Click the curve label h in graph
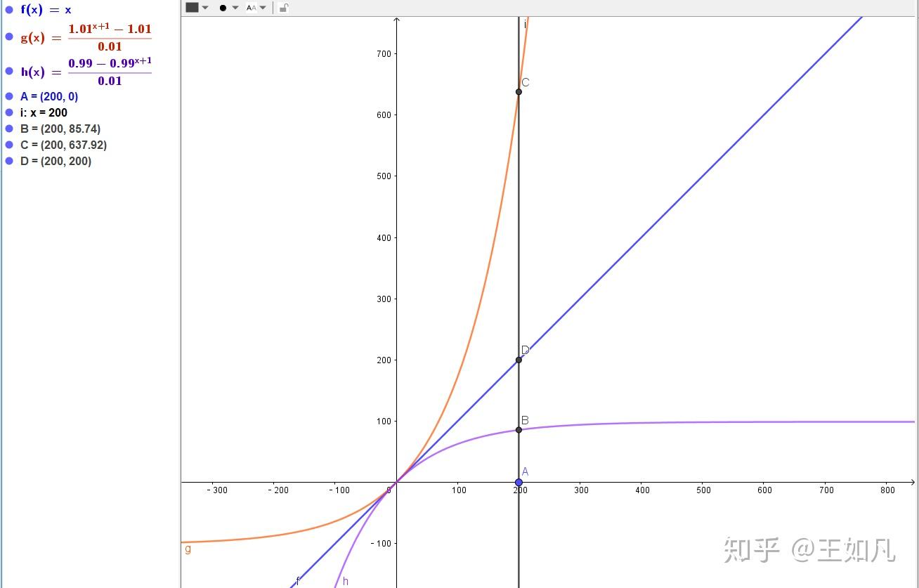The width and height of the screenshot is (919, 588). 346,581
